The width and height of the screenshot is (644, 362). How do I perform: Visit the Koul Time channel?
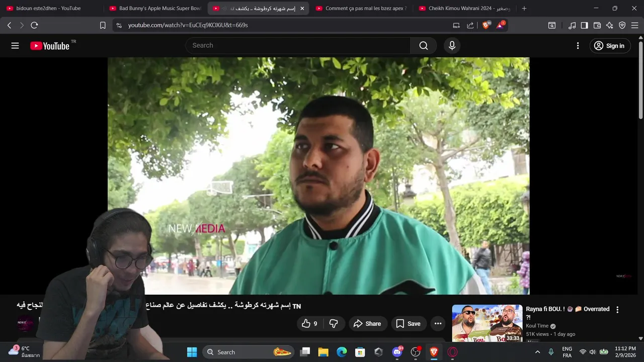point(537,326)
